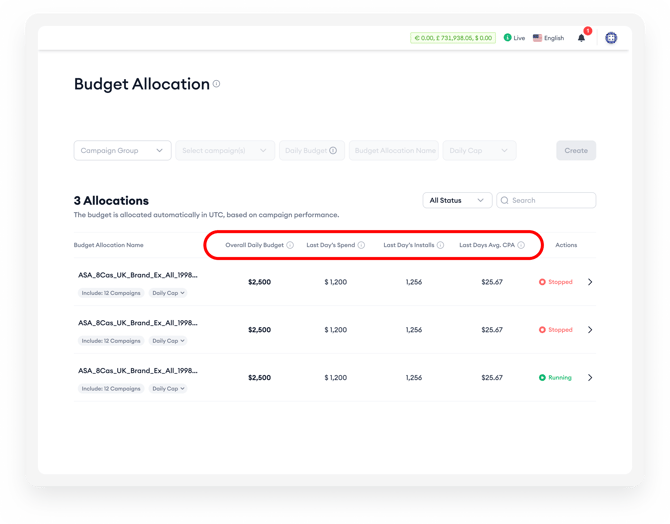Toggle the Stopped status of second allocation

pos(556,330)
